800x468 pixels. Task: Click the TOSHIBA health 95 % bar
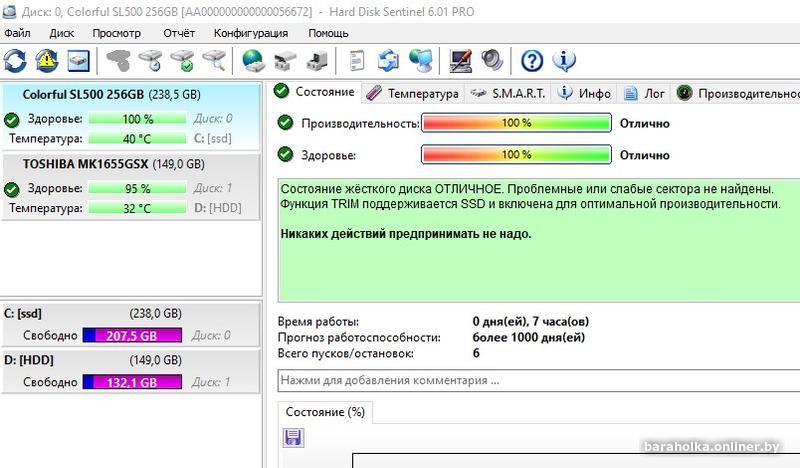tap(137, 188)
